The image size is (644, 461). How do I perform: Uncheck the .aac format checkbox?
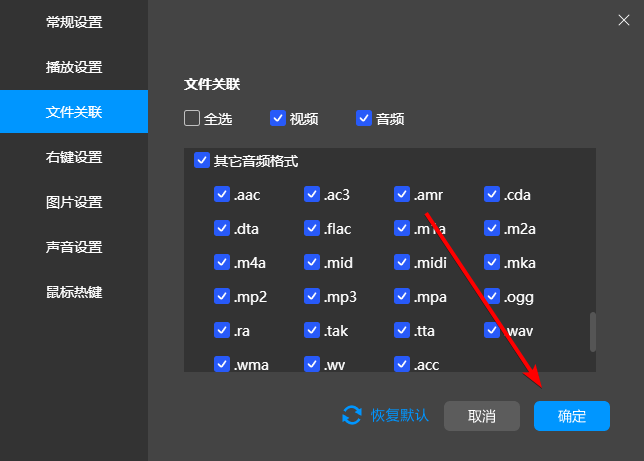tap(222, 194)
